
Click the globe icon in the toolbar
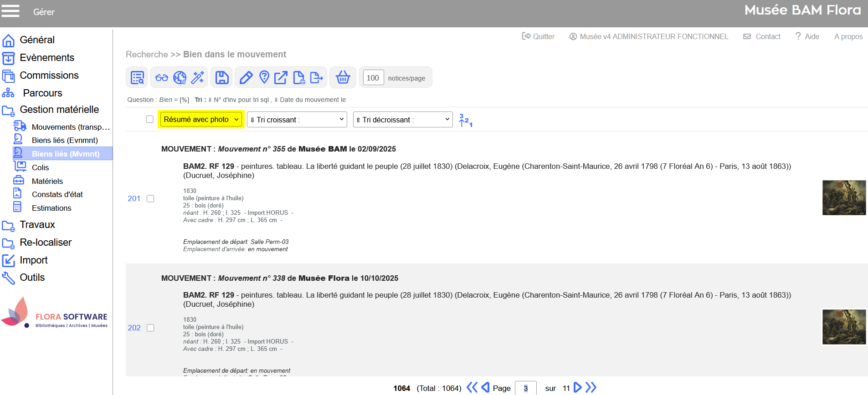pyautogui.click(x=180, y=77)
